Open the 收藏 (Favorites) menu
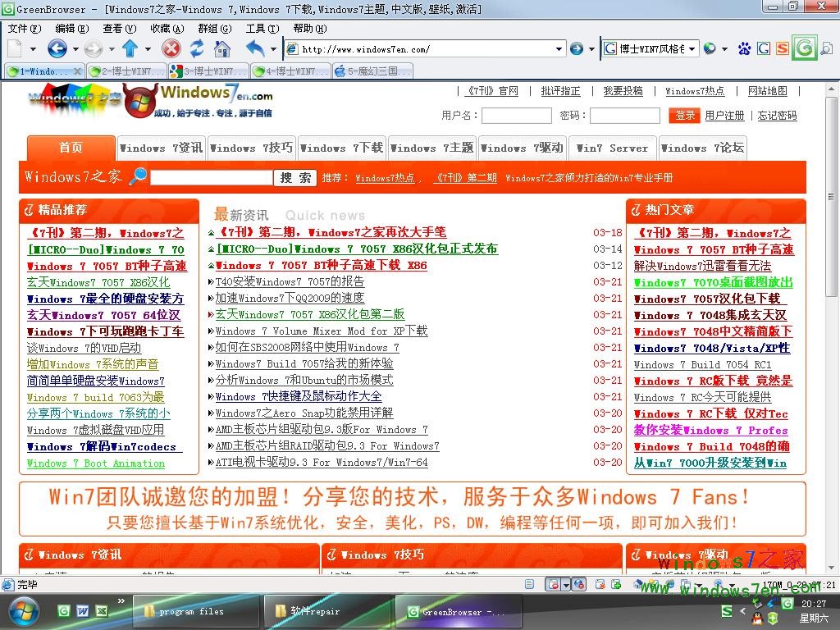 [167, 28]
